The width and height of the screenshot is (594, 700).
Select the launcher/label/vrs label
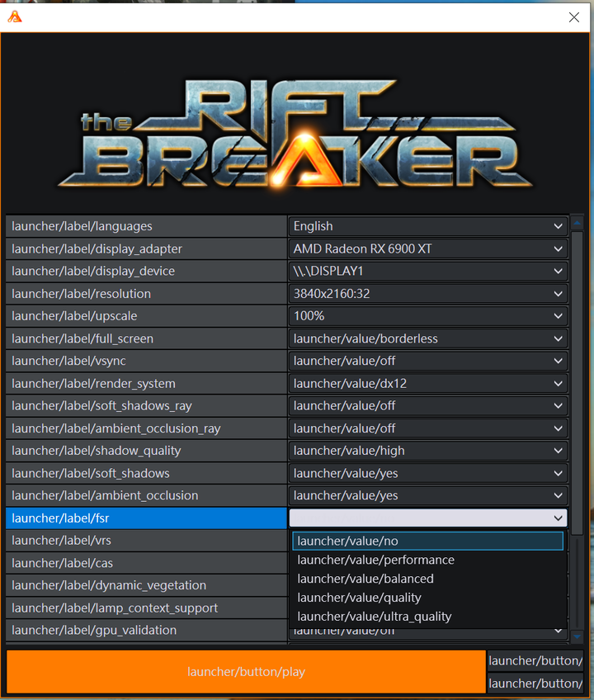pyautogui.click(x=146, y=541)
